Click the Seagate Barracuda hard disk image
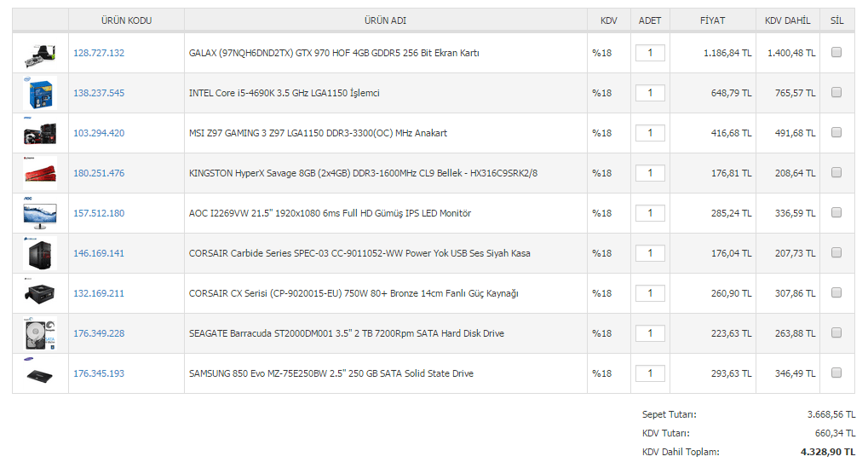The width and height of the screenshot is (868, 468). click(x=40, y=333)
